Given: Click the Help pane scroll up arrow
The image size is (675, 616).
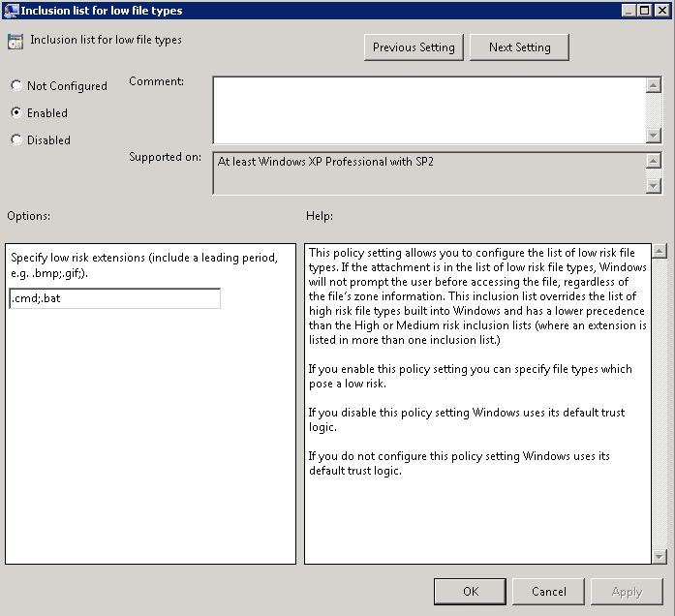Looking at the screenshot, I should (660, 251).
